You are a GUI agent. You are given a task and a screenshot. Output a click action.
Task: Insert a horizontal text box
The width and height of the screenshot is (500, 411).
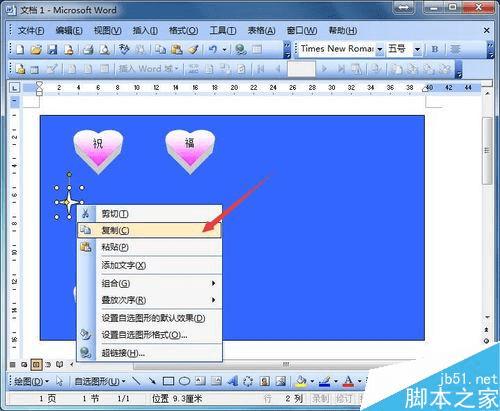pyautogui.click(x=200, y=381)
